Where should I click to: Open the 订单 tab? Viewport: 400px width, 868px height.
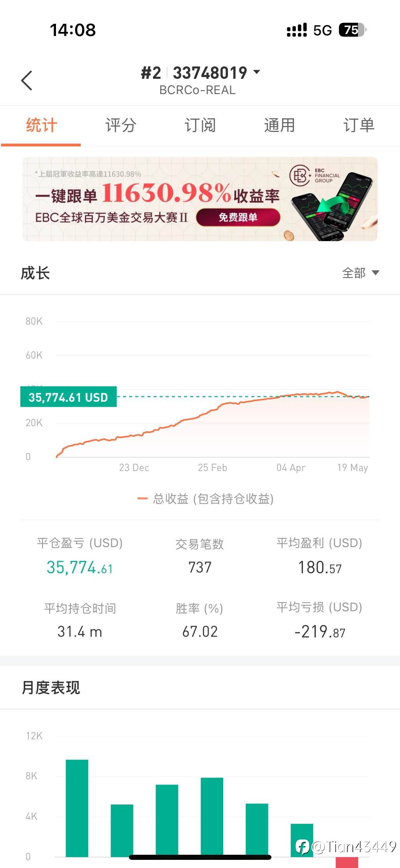pyautogui.click(x=359, y=125)
